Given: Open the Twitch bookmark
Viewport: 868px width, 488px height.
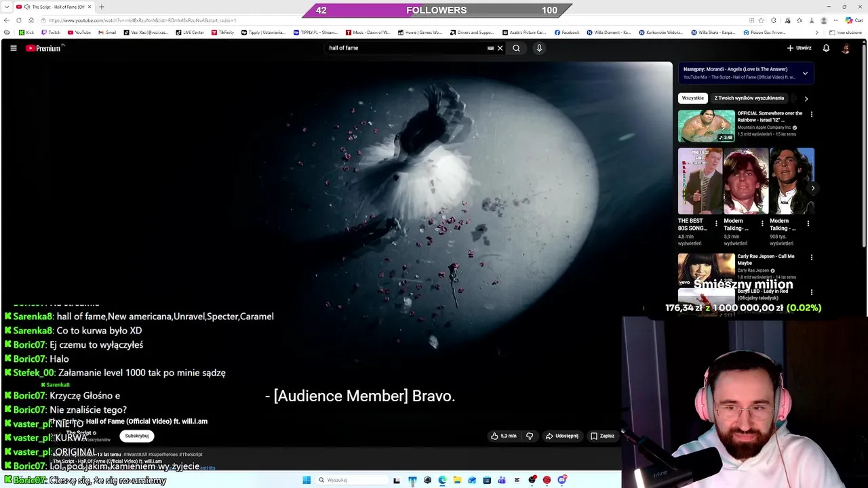Looking at the screenshot, I should [x=51, y=33].
